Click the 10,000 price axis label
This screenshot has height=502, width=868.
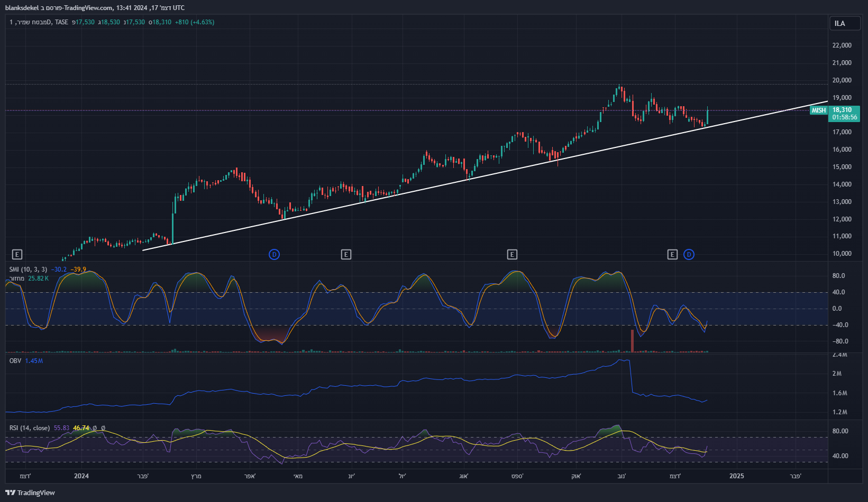(842, 254)
